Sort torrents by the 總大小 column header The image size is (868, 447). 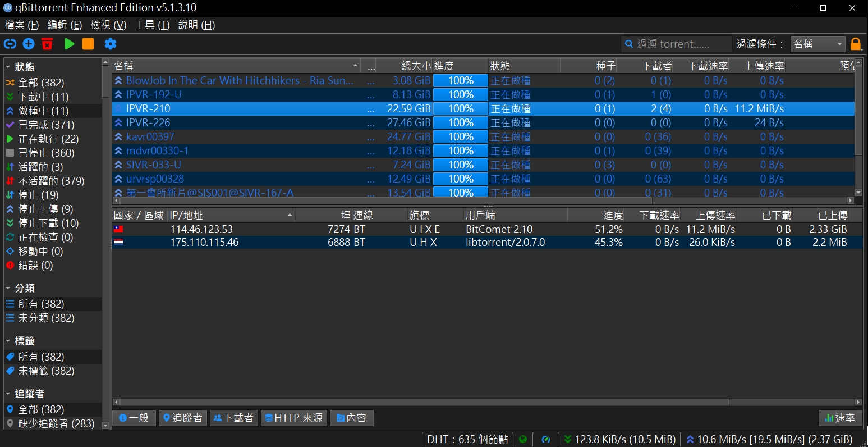click(404, 66)
